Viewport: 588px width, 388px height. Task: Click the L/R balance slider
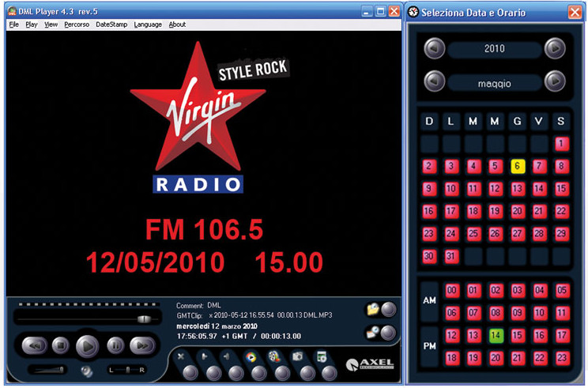click(126, 370)
